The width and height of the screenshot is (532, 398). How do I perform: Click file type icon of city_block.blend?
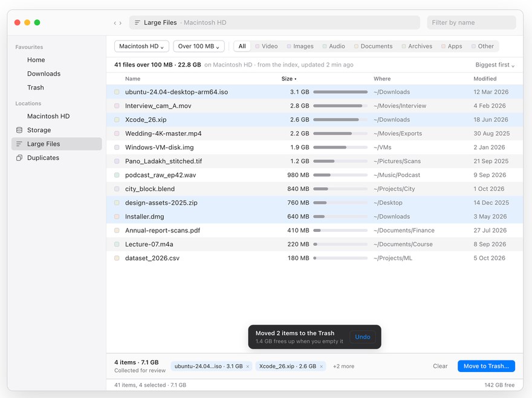coord(117,189)
